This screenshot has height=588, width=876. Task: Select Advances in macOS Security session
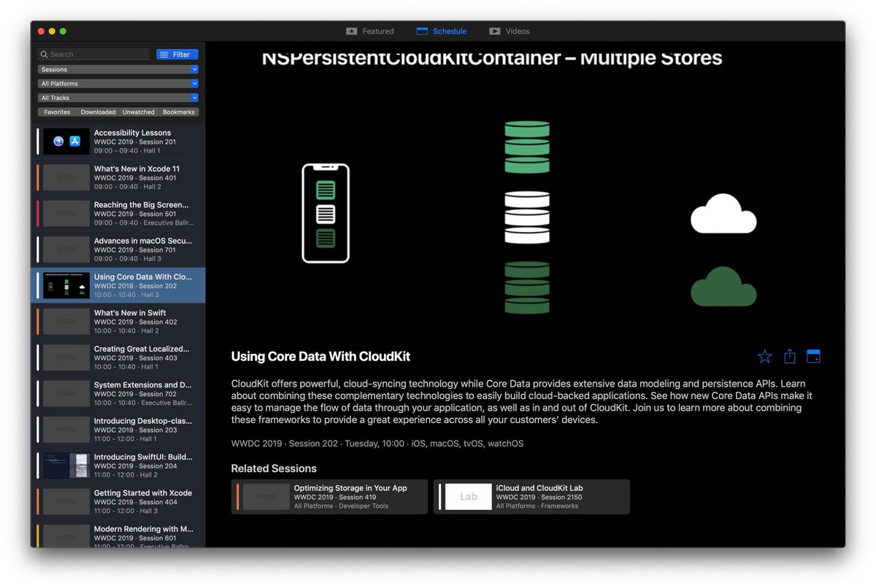pos(119,249)
